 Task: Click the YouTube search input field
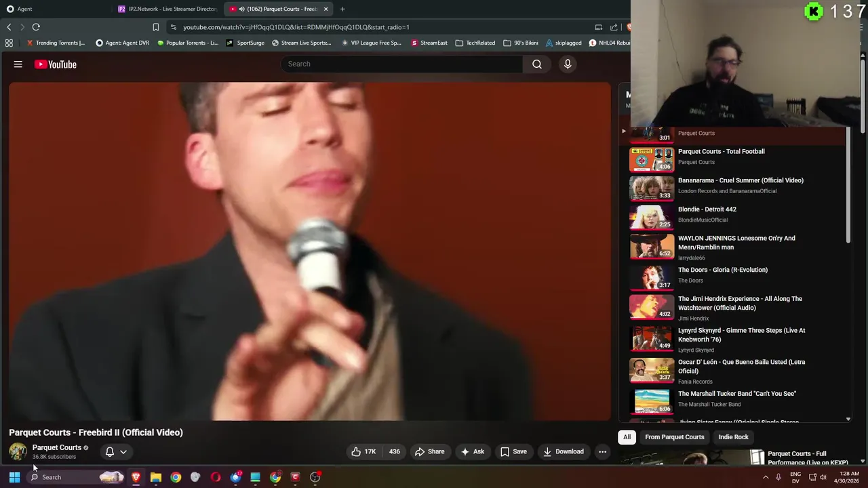[401, 64]
